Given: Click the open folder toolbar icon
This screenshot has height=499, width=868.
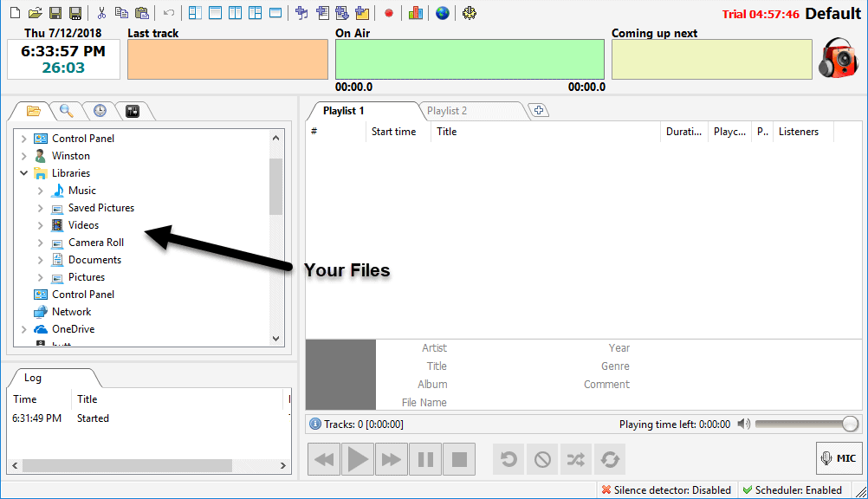Looking at the screenshot, I should point(35,13).
